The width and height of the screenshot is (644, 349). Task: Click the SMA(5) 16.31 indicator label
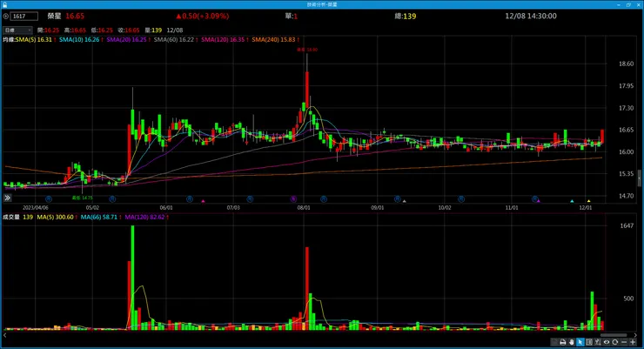[34, 40]
